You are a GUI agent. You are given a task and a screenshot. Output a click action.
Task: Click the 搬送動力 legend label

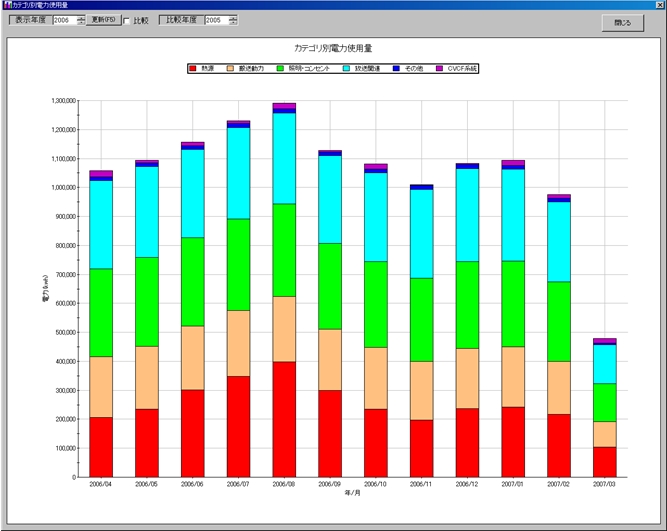(251, 69)
